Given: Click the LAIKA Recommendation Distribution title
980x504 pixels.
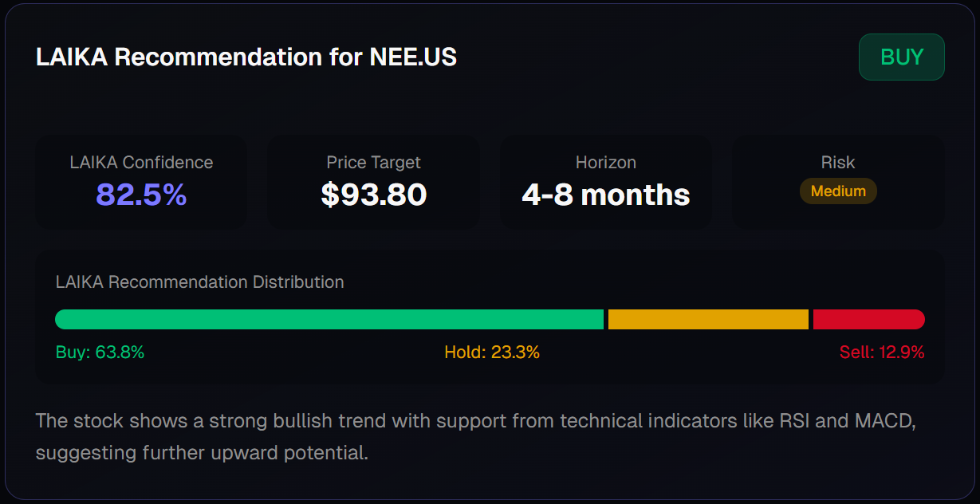Looking at the screenshot, I should pyautogui.click(x=200, y=282).
